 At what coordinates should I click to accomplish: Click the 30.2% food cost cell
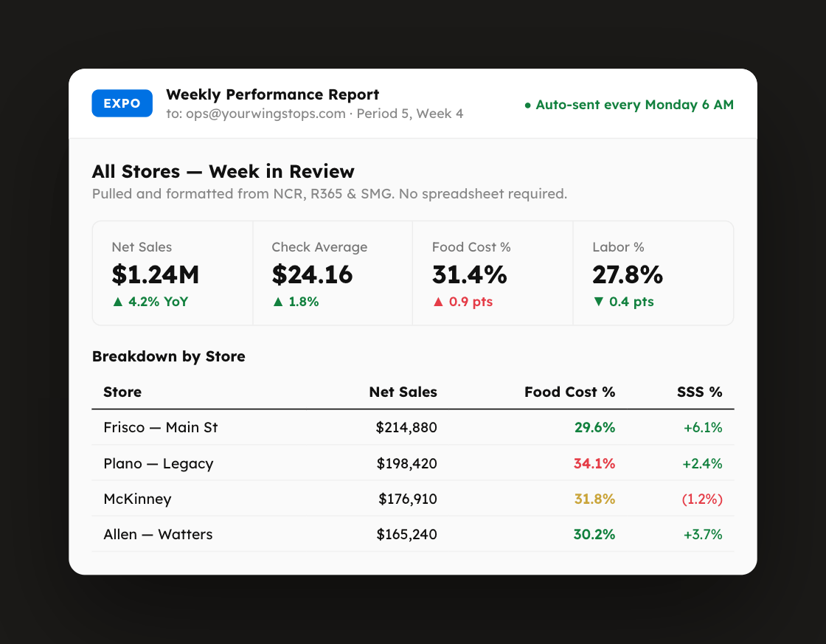click(594, 534)
